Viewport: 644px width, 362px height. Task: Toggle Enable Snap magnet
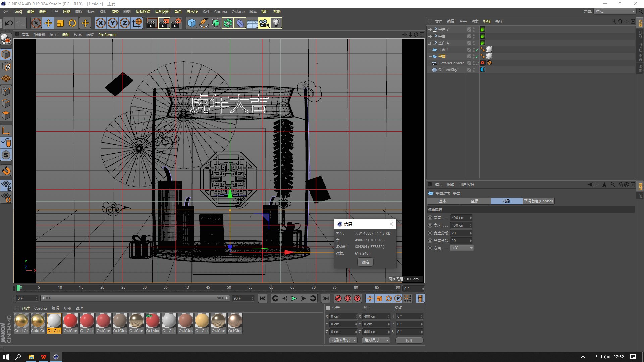click(x=6, y=171)
